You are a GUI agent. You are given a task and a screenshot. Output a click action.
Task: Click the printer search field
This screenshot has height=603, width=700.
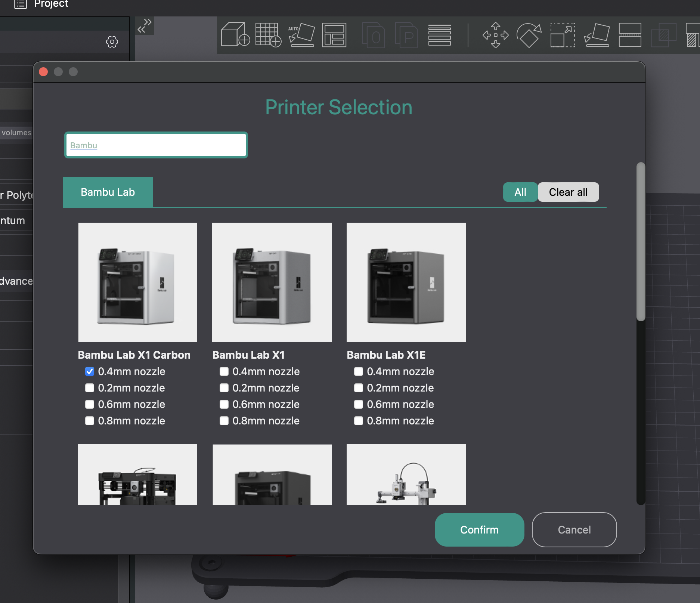(156, 145)
